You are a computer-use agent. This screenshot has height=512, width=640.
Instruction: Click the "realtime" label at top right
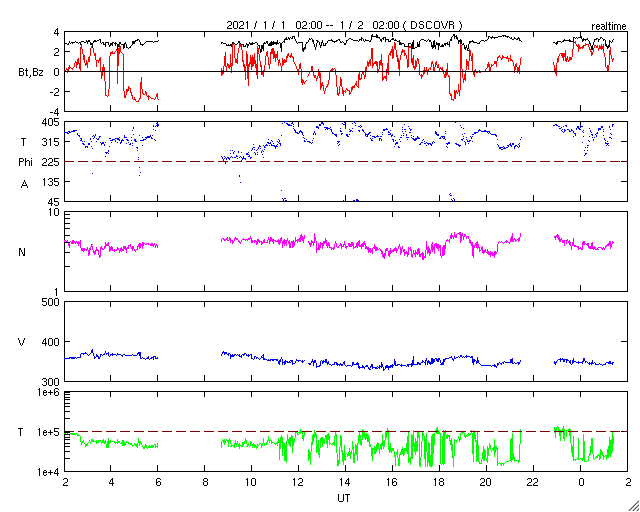click(x=608, y=25)
